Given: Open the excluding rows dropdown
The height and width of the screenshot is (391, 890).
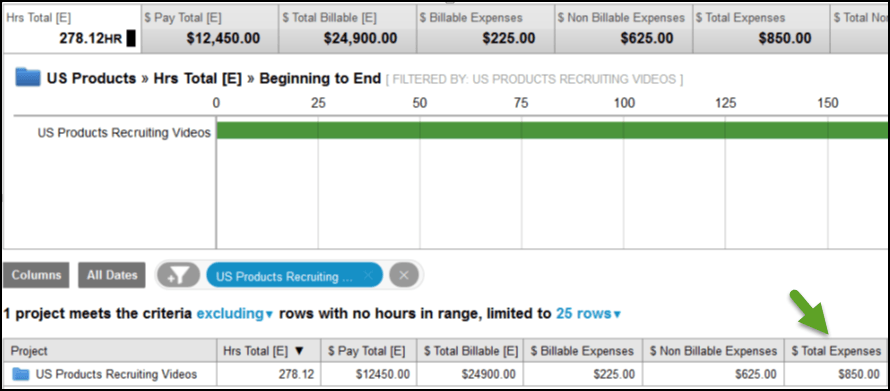Looking at the screenshot, I should click(x=235, y=313).
